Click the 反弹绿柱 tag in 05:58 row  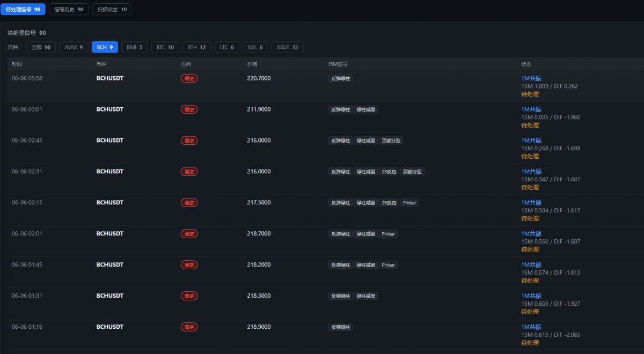pos(340,78)
